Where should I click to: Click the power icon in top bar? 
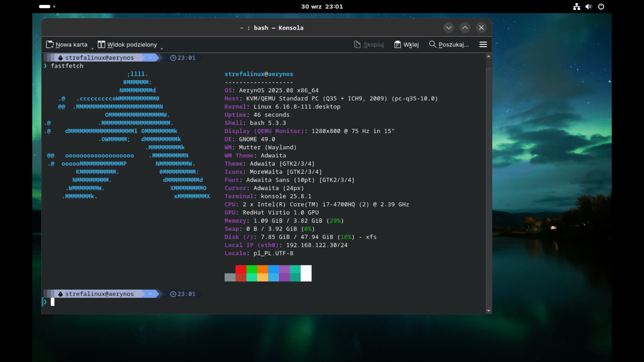601,6
